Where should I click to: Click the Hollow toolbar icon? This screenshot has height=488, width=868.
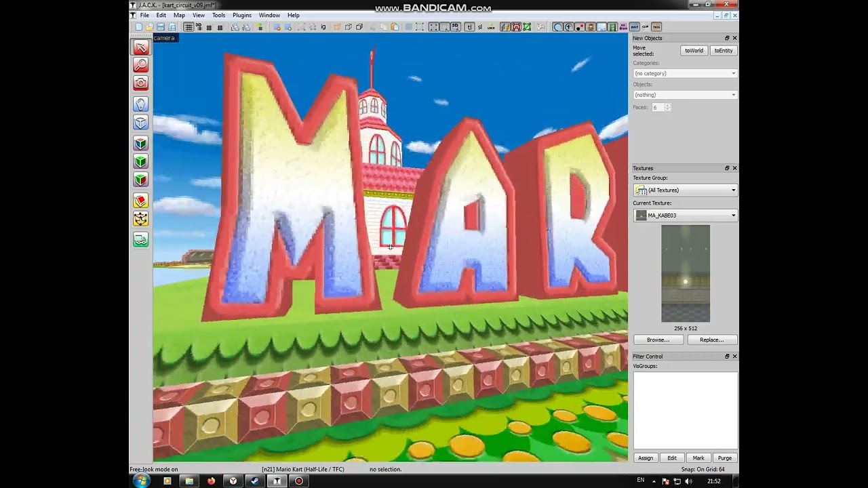[x=288, y=27]
